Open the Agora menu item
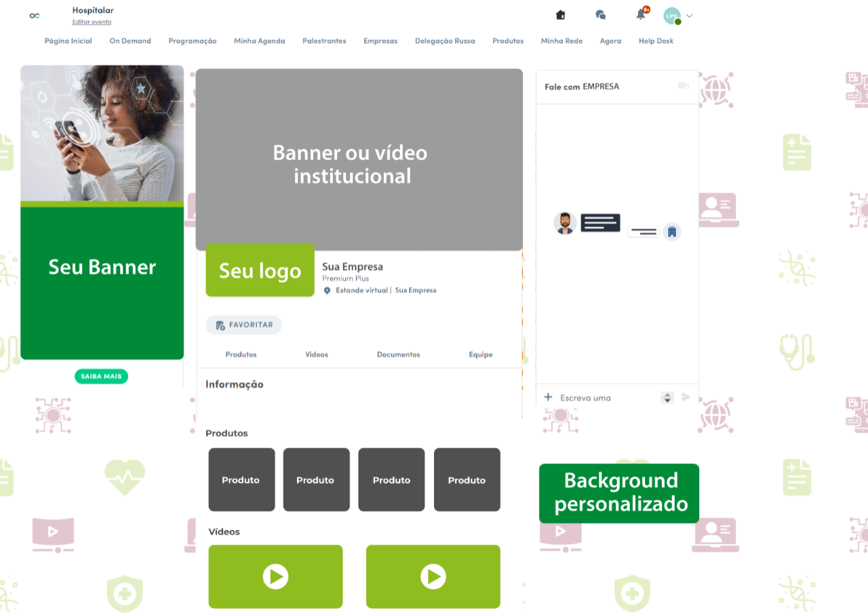The image size is (868, 616). point(610,41)
